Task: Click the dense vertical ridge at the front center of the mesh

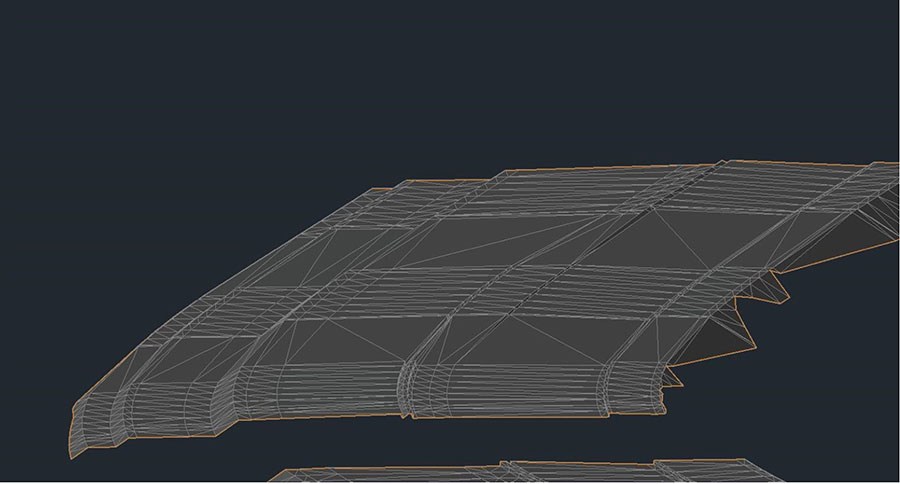Action: point(405,385)
